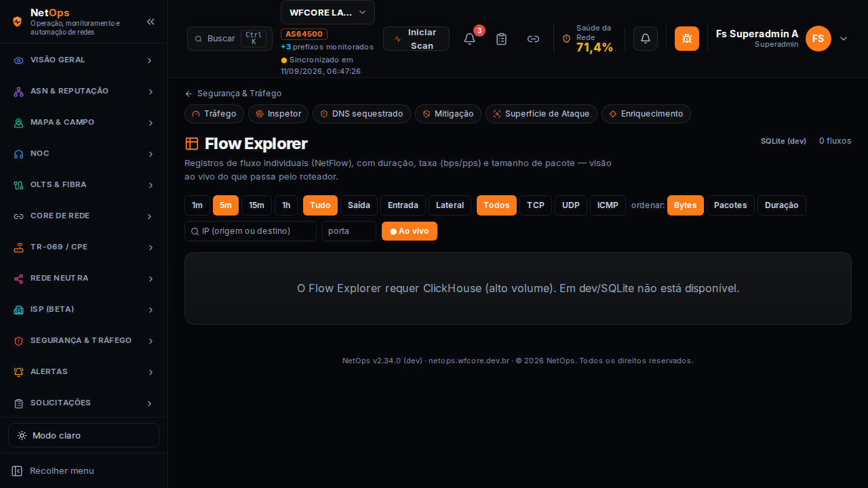Screen dimensions: 868x488
Task: Open notifications bell with badge 3
Action: pos(469,39)
